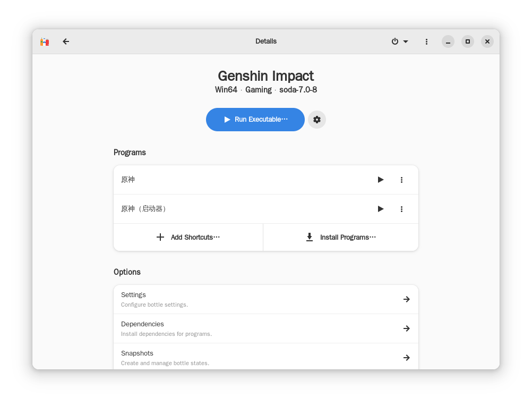Click Install Programs button

coord(341,237)
